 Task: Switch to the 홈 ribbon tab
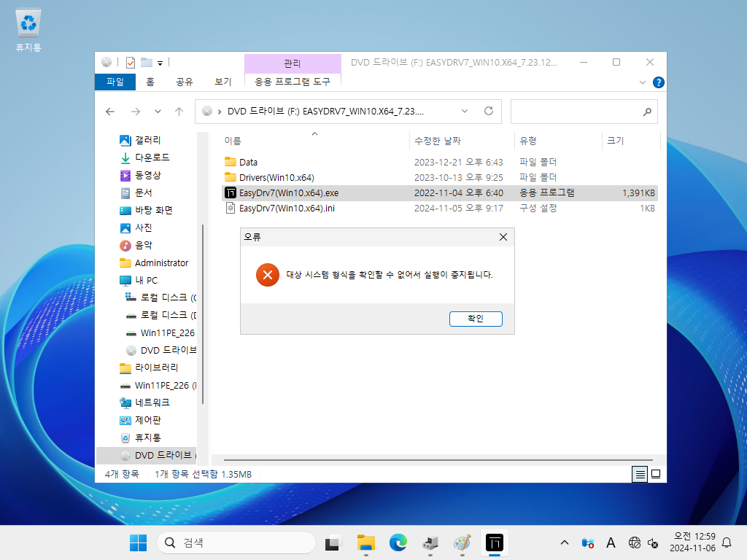pos(150,82)
